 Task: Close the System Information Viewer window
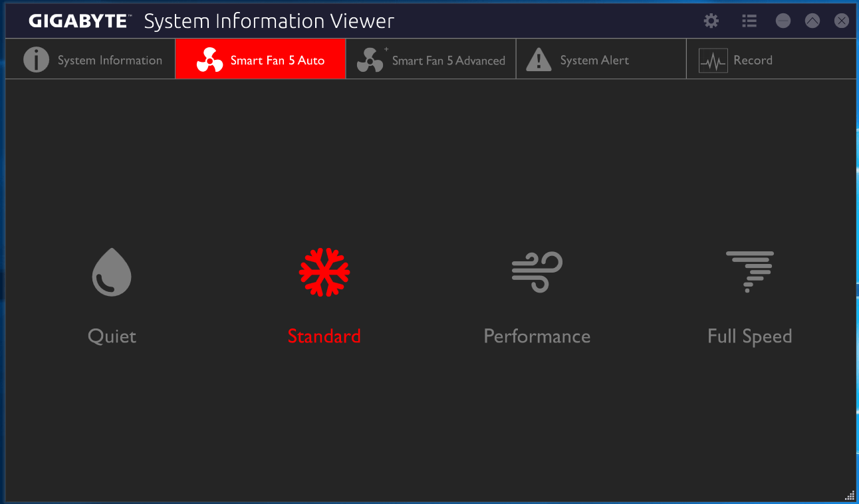[x=842, y=21]
